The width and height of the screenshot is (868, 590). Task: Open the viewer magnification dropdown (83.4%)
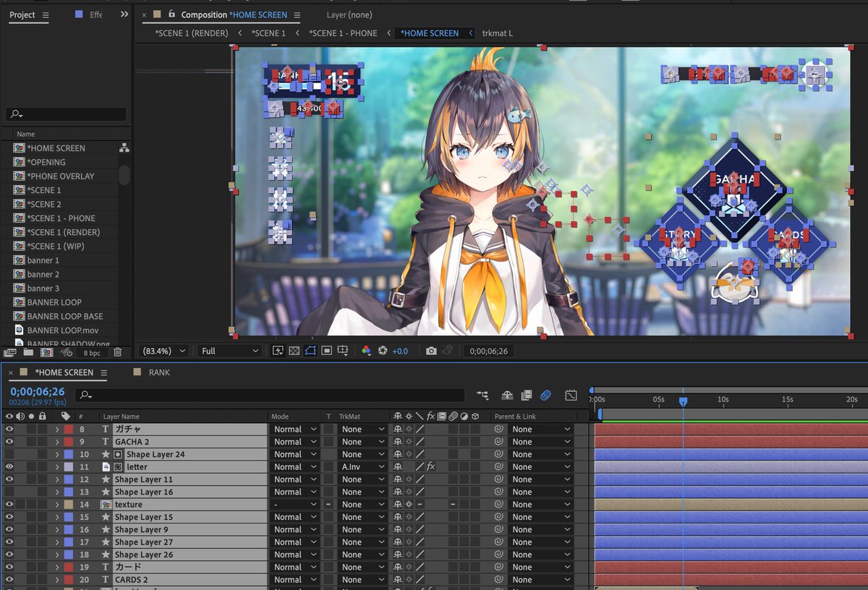pos(163,351)
